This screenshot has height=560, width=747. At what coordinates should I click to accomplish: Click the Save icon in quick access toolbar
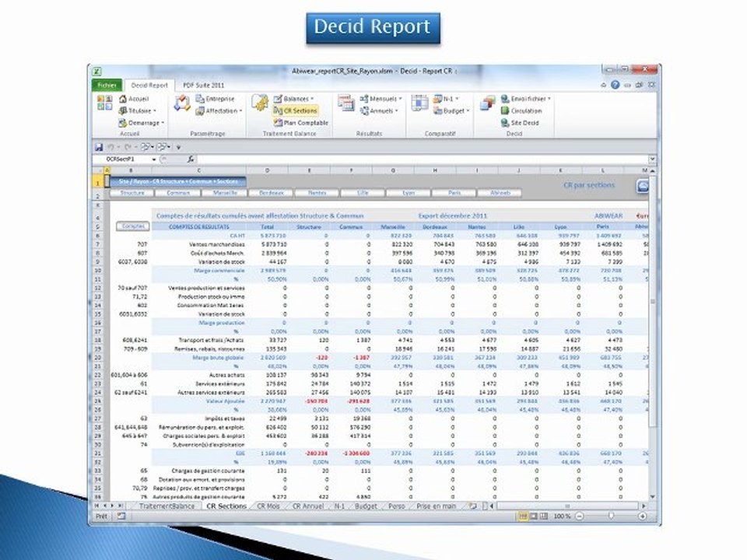(x=99, y=147)
